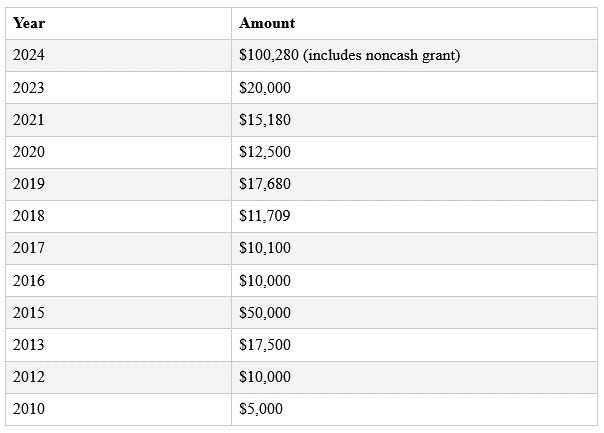
Task: Click the $10,100 amount cell
Action: (414, 248)
